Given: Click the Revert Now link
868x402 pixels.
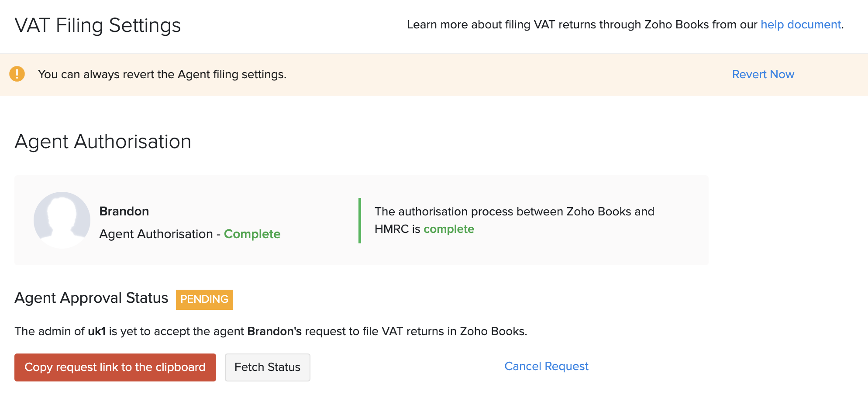Looking at the screenshot, I should click(x=763, y=74).
